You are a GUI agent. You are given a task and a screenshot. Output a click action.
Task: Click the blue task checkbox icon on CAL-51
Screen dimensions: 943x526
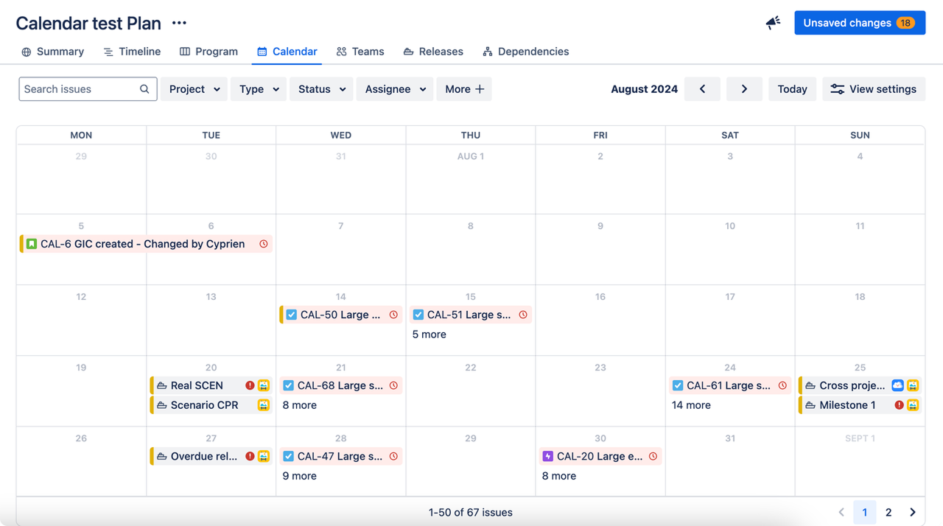pyautogui.click(x=419, y=315)
